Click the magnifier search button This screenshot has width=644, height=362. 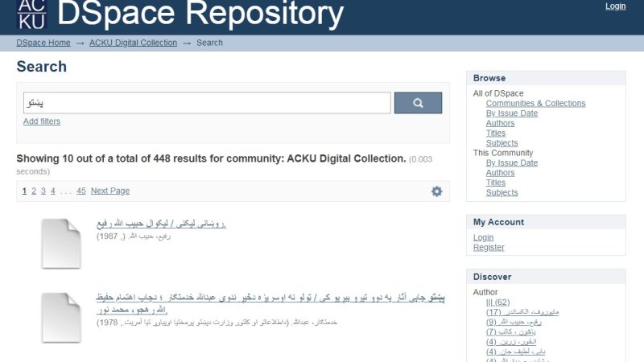coord(418,103)
